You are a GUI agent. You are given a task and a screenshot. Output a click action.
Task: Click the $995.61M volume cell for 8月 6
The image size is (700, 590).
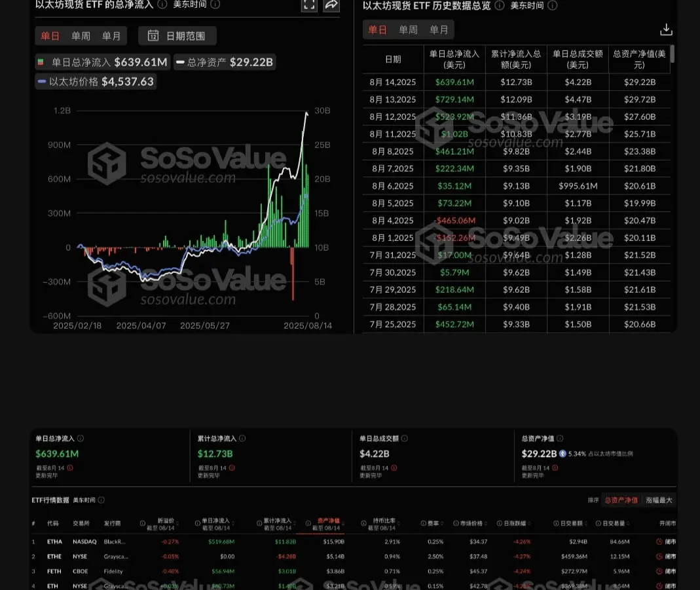coord(578,186)
